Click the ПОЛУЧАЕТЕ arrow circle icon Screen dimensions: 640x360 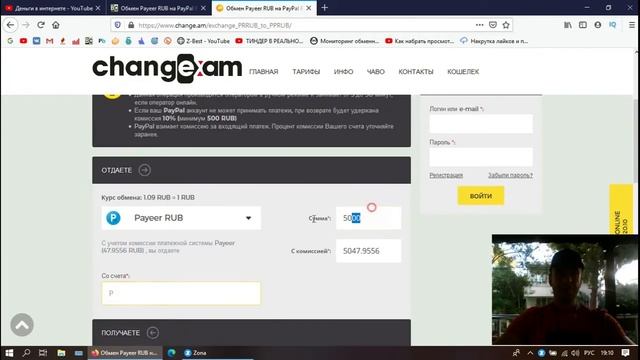coord(153,333)
